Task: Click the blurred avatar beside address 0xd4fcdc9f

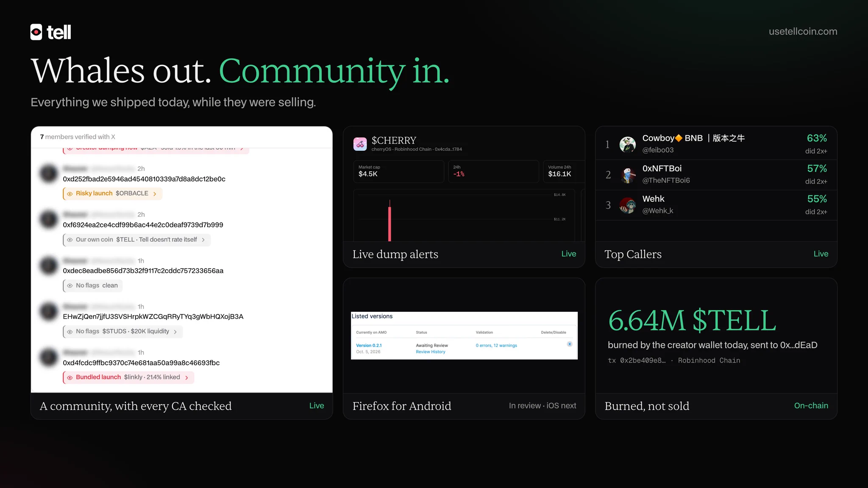Action: [49, 357]
